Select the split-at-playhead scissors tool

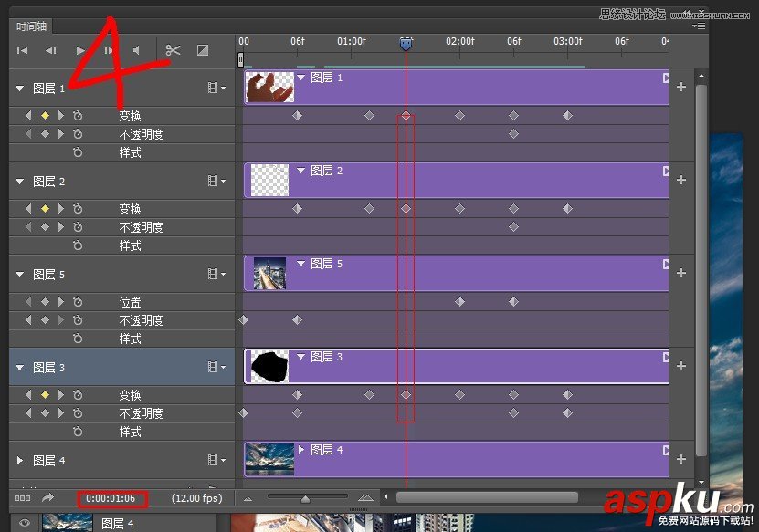tap(173, 50)
